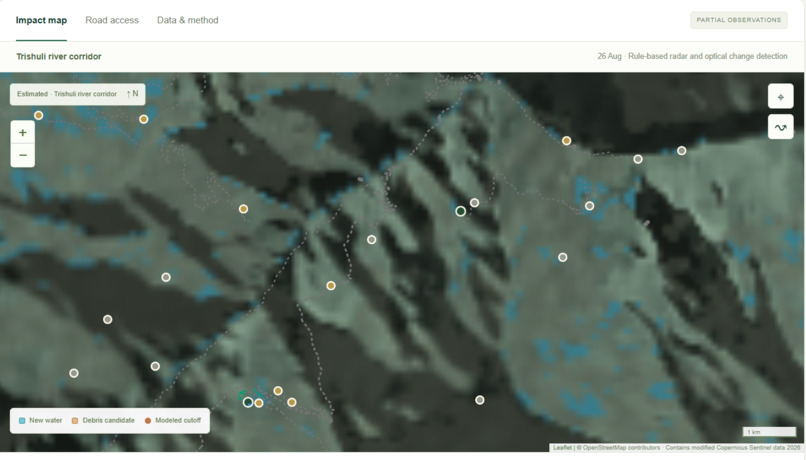Select the green-ringed marker beside the green arrows
Screen dimensions: 806x460
(x=248, y=402)
